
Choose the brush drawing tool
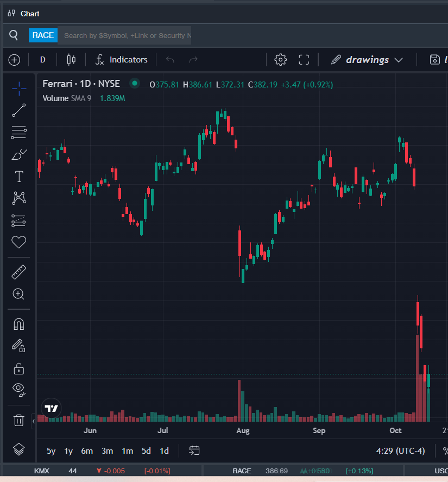coord(19,155)
